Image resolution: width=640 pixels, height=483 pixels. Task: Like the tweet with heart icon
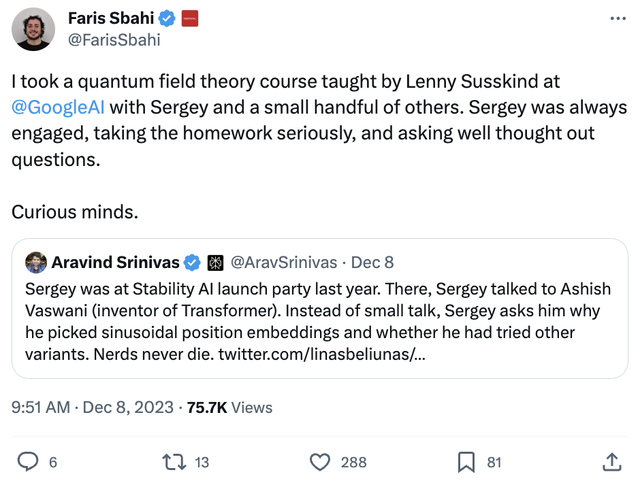(320, 462)
